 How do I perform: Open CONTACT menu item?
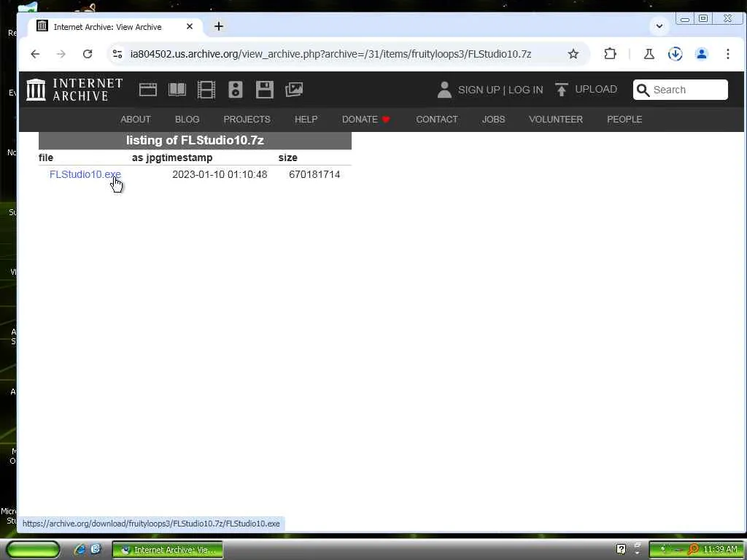(436, 120)
